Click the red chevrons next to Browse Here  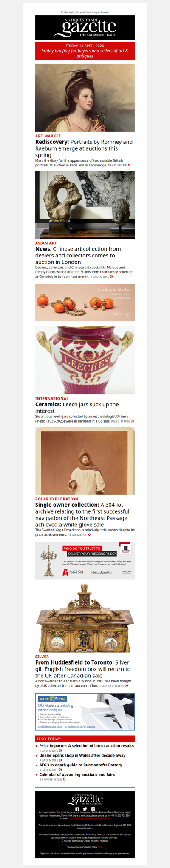64,779
